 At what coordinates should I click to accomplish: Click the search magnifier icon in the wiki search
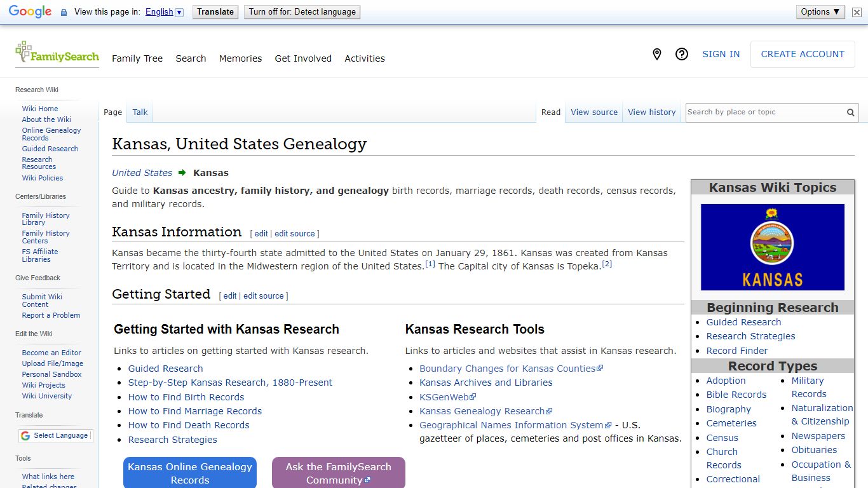pos(850,112)
